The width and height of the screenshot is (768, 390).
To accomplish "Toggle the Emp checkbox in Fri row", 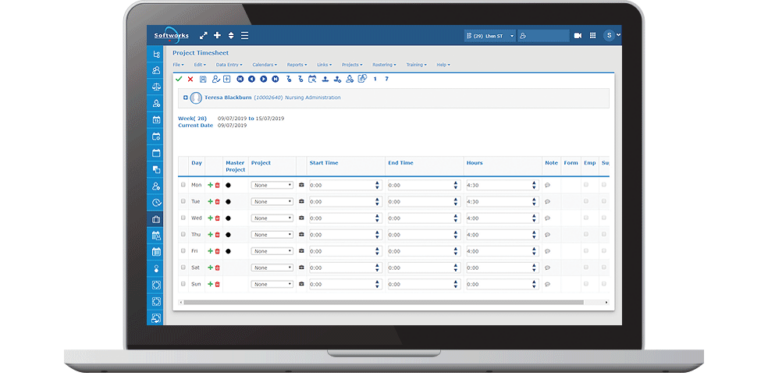I will point(586,251).
